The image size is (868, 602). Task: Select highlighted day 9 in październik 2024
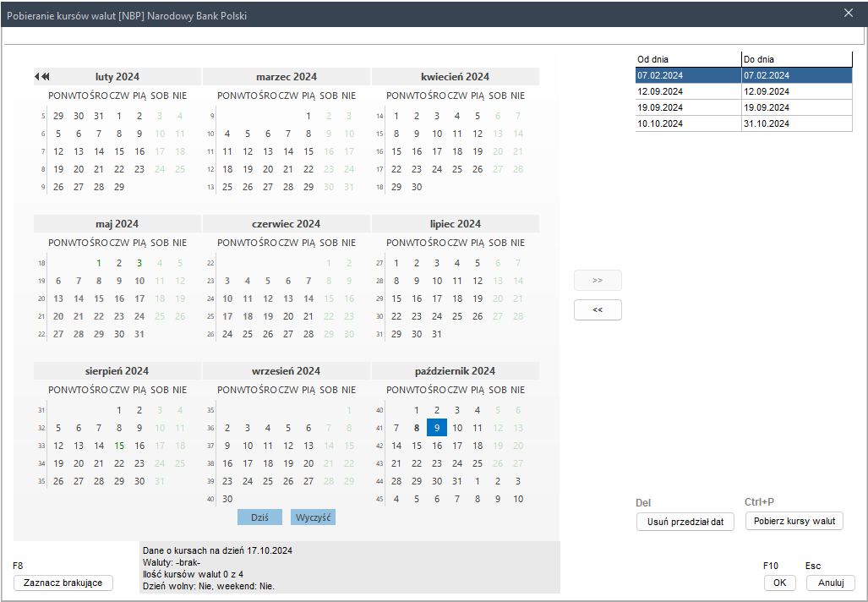(437, 428)
